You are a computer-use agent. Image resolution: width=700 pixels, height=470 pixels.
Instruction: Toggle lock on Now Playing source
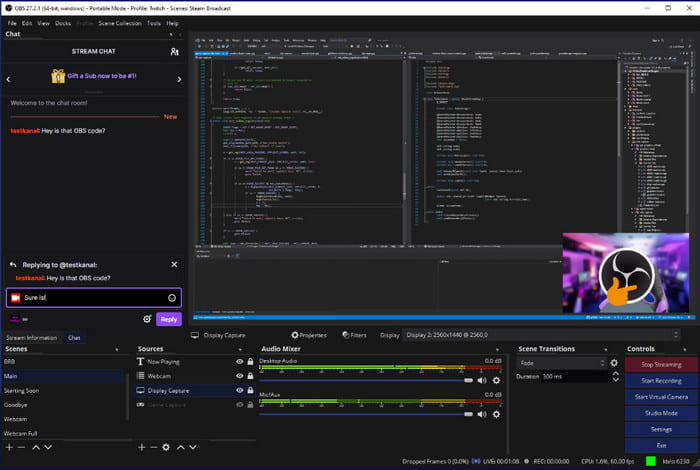click(x=250, y=362)
